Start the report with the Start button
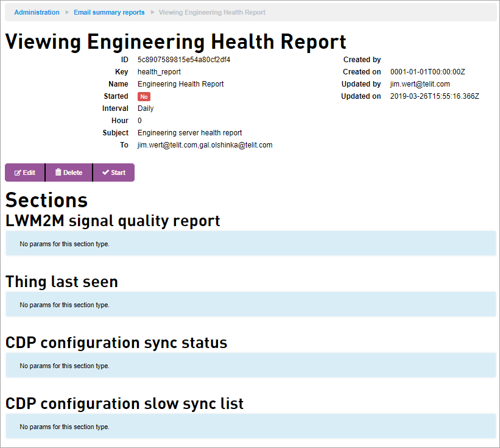The height and width of the screenshot is (448, 500). pos(114,172)
